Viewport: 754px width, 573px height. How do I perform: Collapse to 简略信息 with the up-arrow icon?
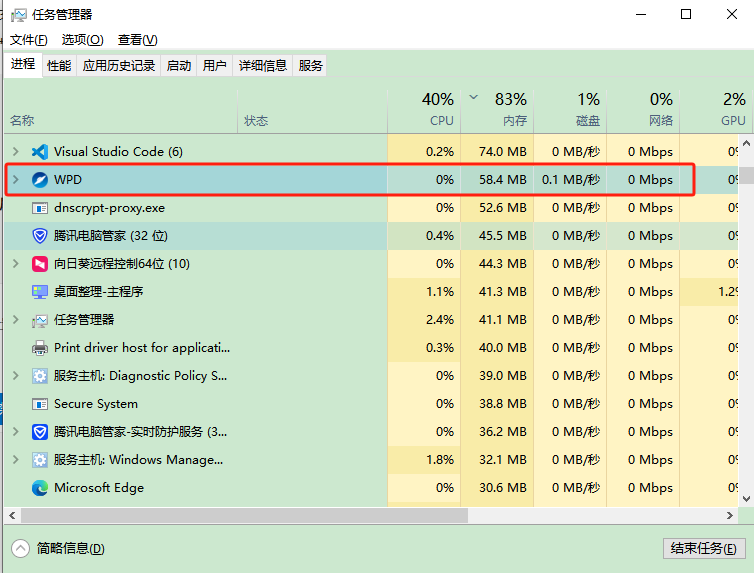pos(20,548)
